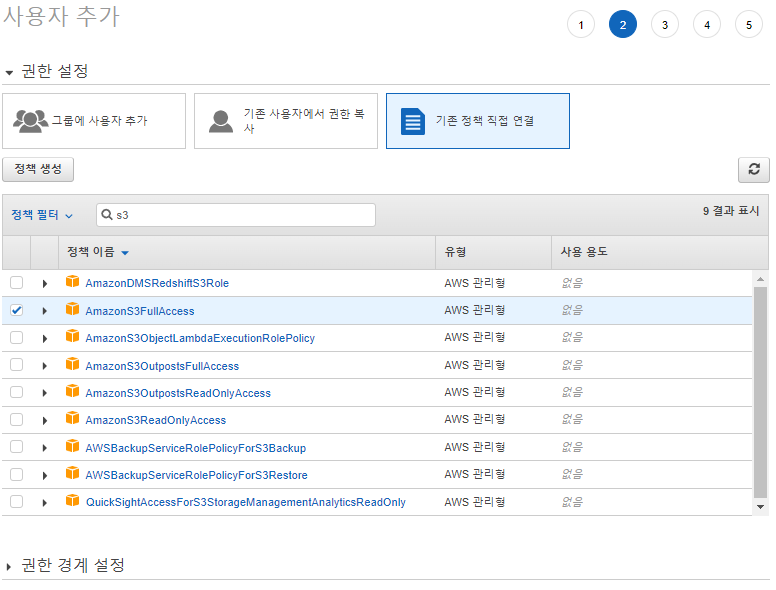The image size is (776, 590).
Task: Click the policy list scroll up arrow
Action: [760, 280]
